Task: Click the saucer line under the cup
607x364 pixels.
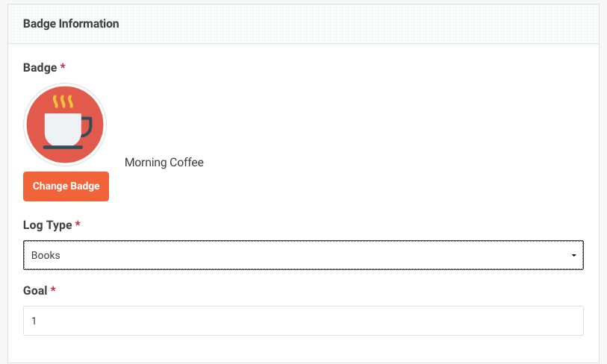Action: (63, 148)
